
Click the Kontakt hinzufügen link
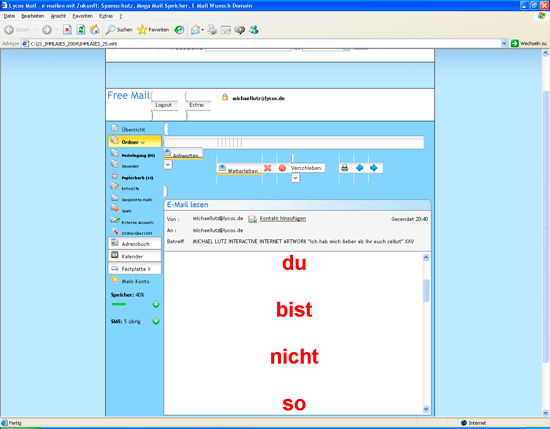click(x=283, y=219)
